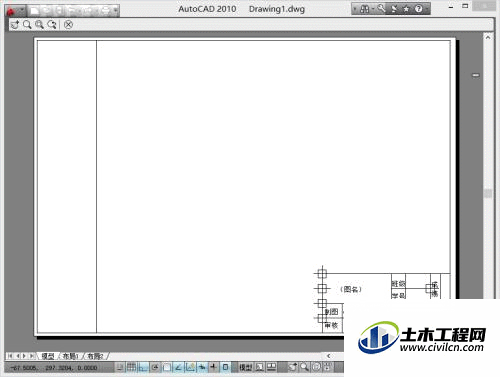The image size is (500, 377).
Task: Click the Help question mark icon
Action: (419, 9)
